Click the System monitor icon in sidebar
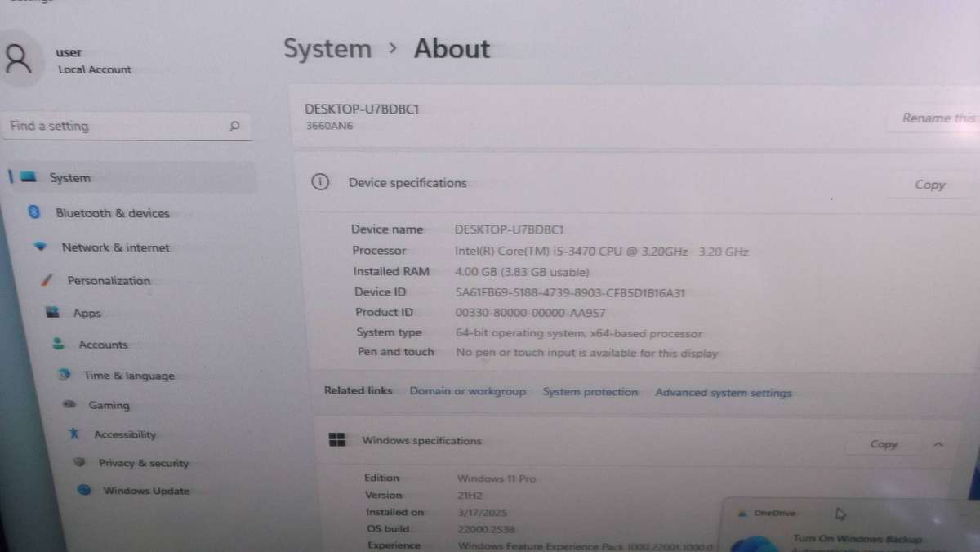 (29, 177)
